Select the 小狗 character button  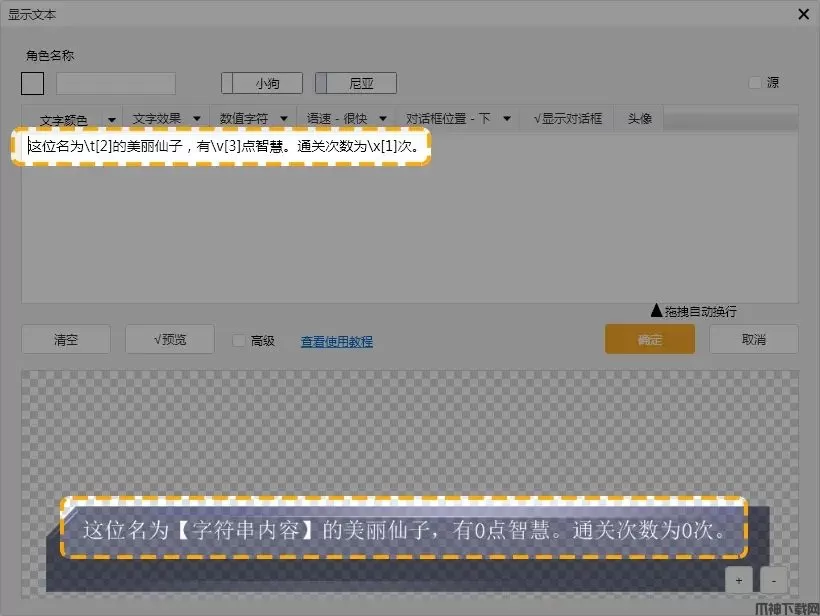262,83
